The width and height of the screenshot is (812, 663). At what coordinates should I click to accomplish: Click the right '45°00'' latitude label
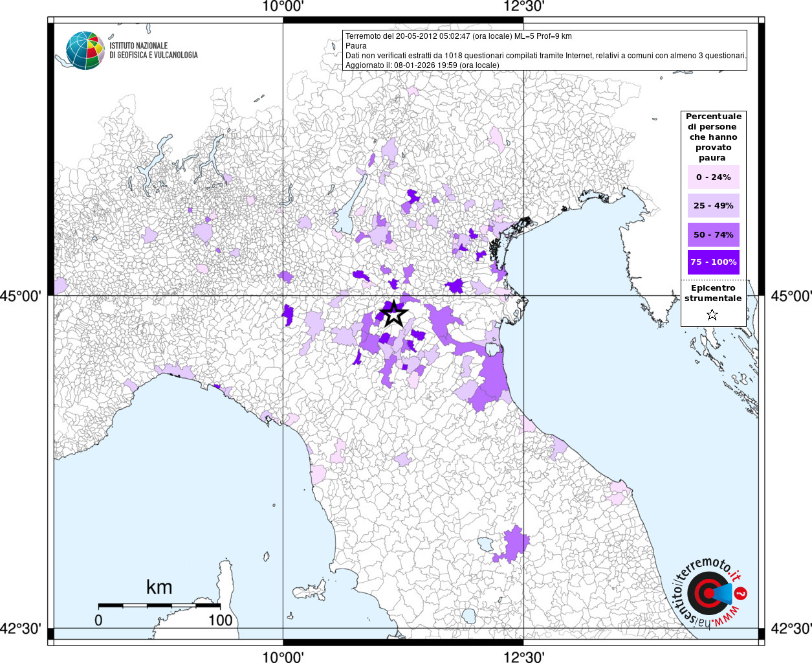coord(791,296)
